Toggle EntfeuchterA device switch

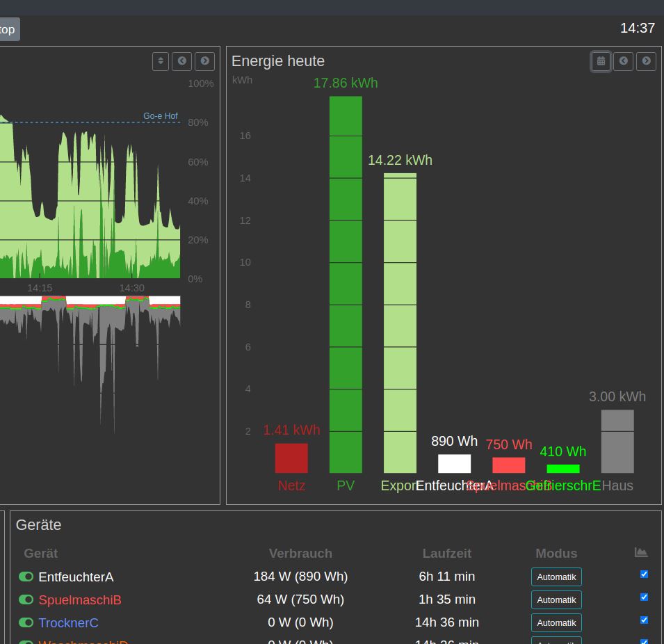coord(26,577)
